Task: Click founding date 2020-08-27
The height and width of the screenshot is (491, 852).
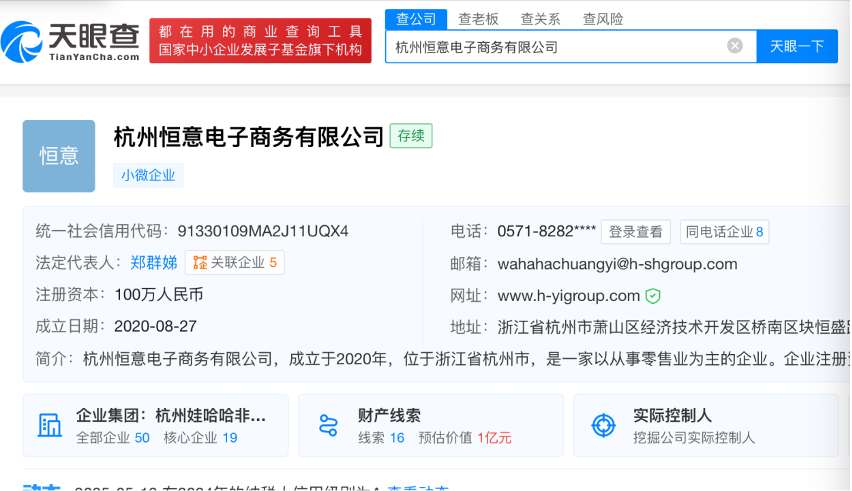Action: 155,326
